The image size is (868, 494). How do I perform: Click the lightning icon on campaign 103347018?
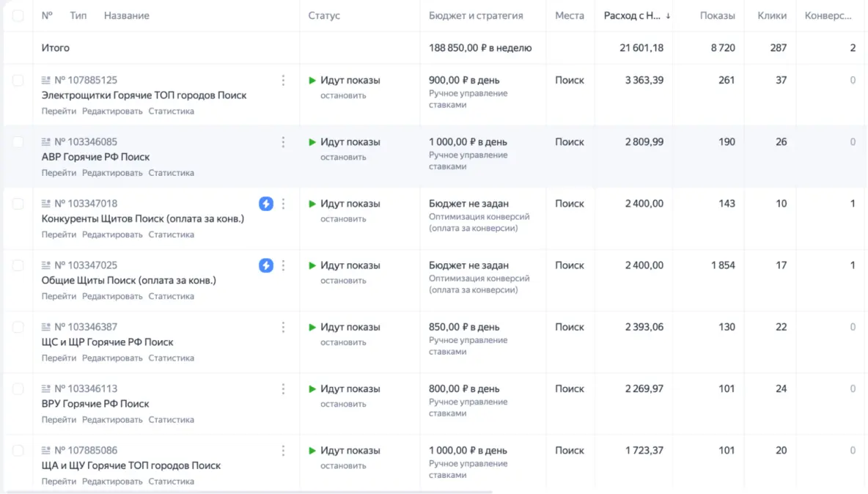pyautogui.click(x=266, y=204)
